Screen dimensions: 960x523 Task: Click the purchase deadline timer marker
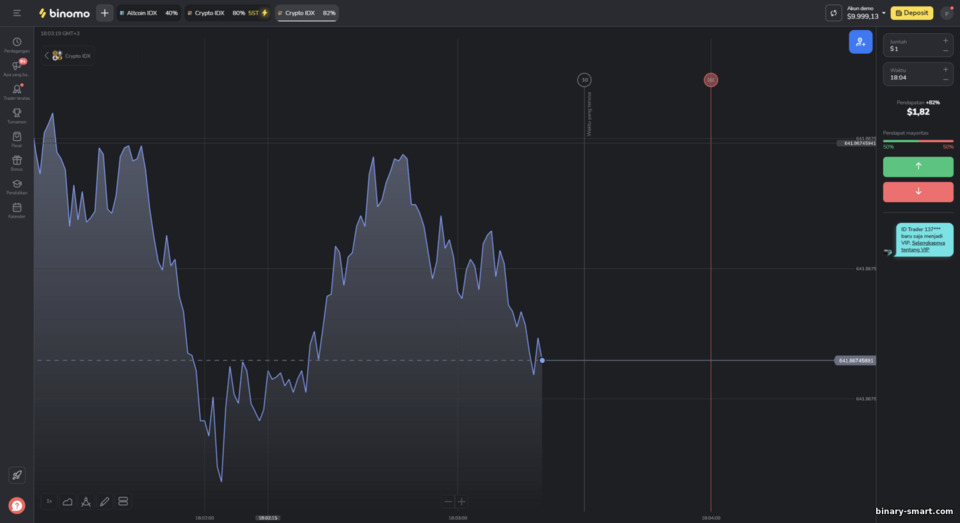[x=584, y=80]
